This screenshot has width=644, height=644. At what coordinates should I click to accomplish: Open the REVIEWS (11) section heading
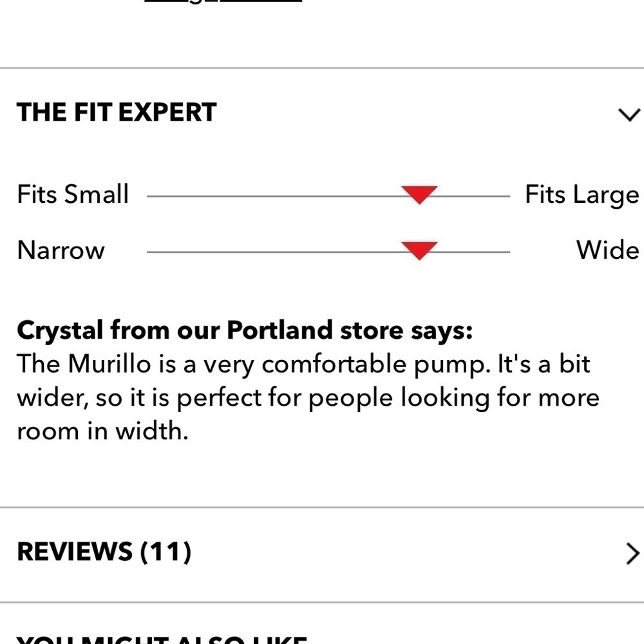(x=103, y=552)
